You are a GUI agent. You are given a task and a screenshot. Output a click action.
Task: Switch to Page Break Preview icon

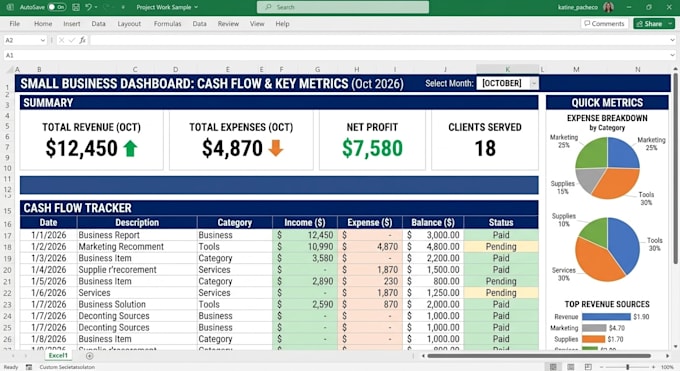point(588,367)
